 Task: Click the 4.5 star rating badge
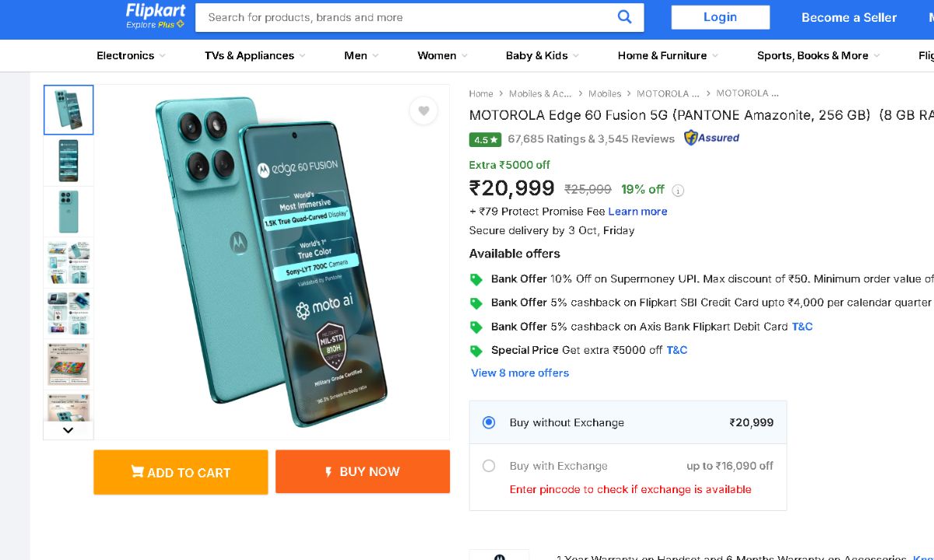[x=485, y=140]
